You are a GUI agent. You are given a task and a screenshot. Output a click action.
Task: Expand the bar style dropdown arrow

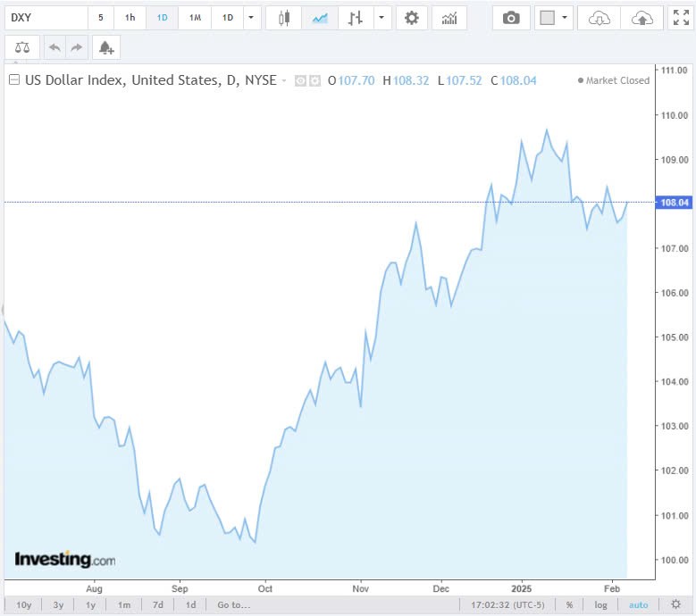(382, 18)
